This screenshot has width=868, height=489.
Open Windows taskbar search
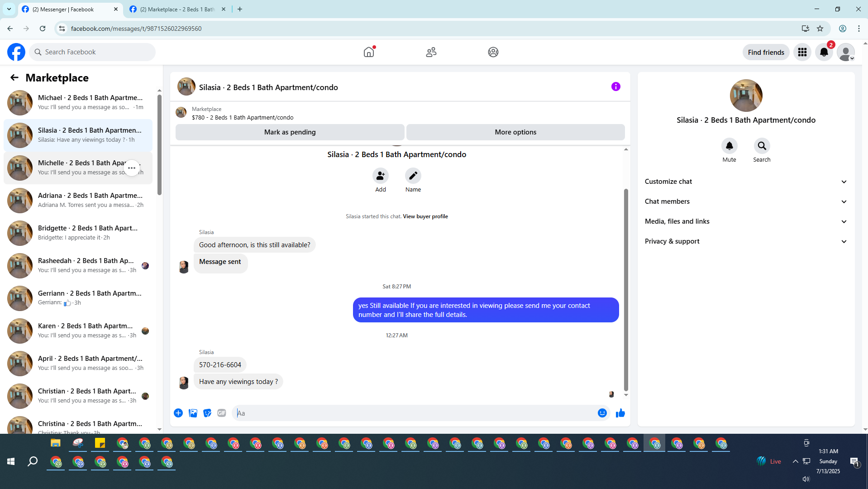(33, 461)
